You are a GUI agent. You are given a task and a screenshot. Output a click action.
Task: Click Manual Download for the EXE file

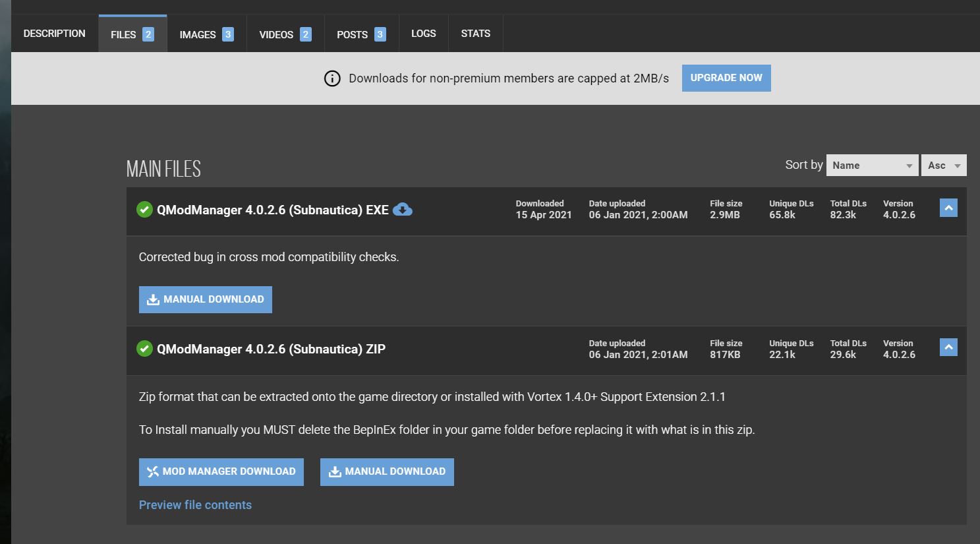coord(206,299)
